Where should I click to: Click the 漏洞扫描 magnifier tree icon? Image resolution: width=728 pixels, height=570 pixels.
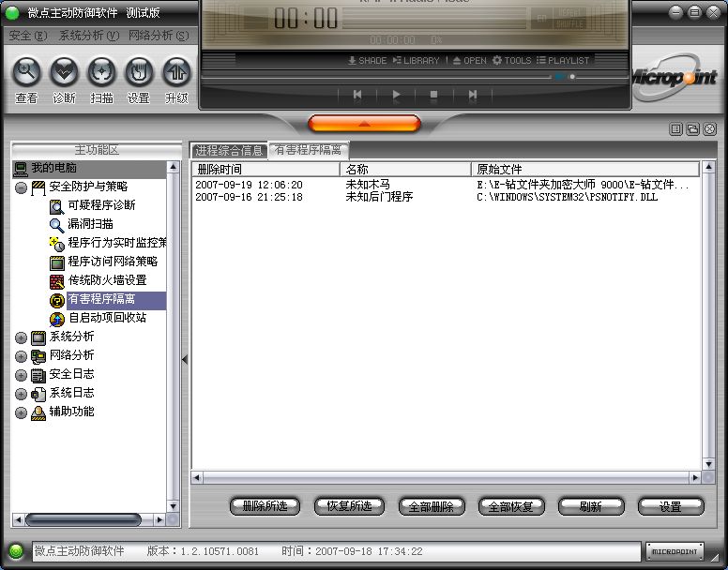[56, 225]
